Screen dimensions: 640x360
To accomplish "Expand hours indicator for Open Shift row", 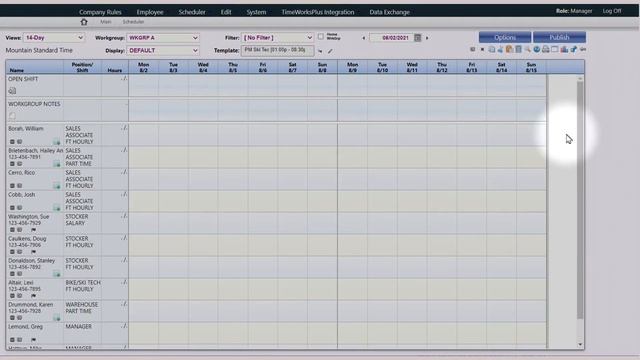I will (124, 78).
